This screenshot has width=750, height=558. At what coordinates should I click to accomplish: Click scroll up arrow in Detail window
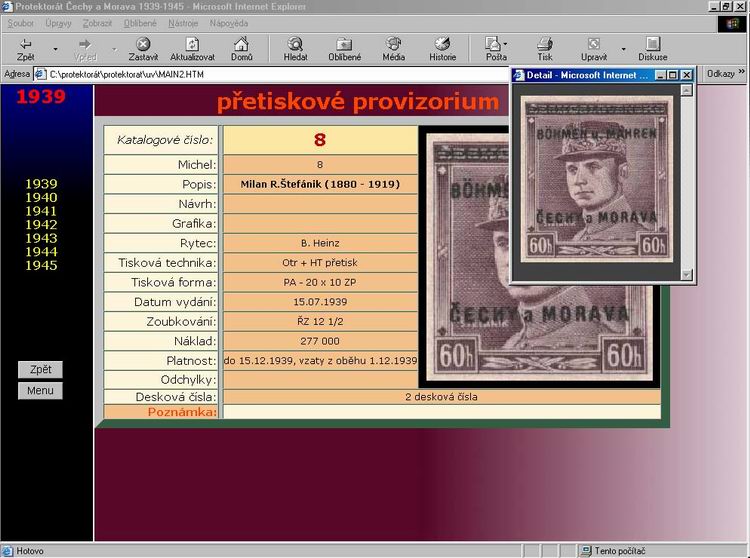[x=686, y=90]
